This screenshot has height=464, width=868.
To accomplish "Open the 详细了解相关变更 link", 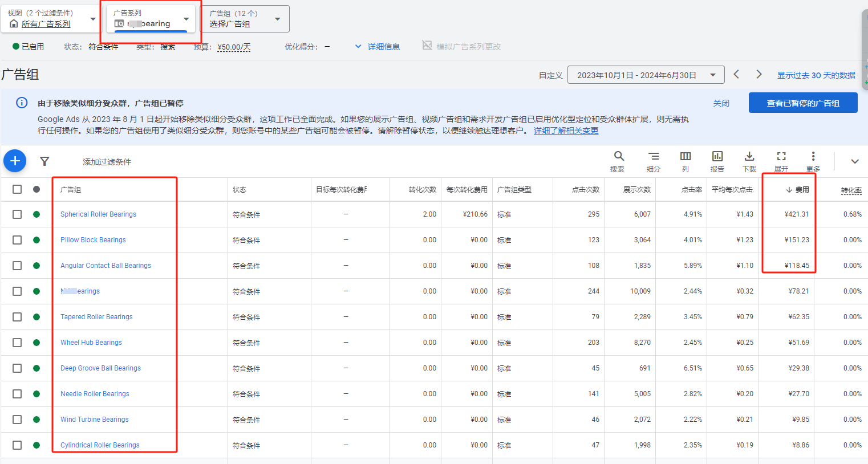I will pyautogui.click(x=566, y=131).
